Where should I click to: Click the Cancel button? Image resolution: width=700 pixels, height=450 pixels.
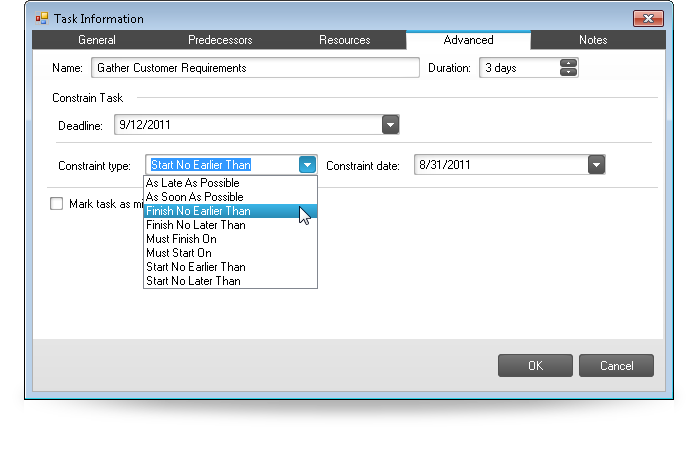[617, 366]
